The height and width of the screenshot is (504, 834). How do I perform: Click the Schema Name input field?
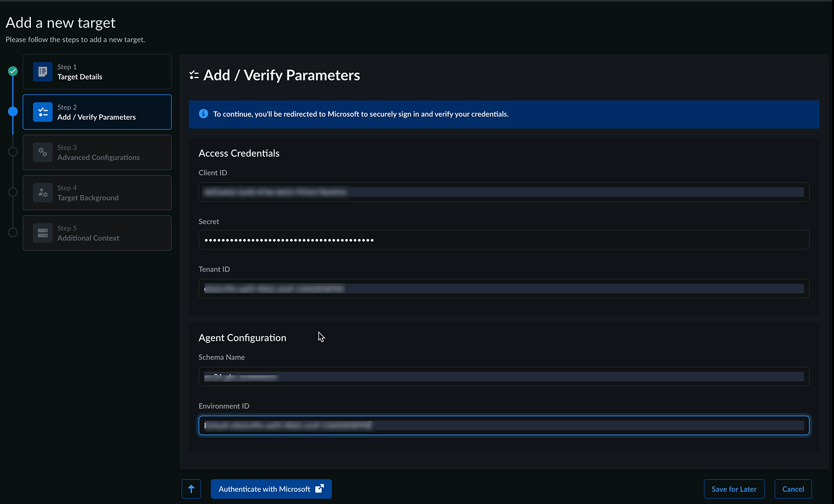click(504, 376)
